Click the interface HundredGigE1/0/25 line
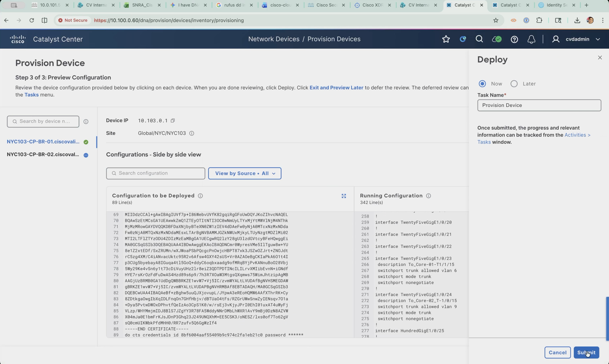Viewport: 609px width, 364px height. (x=409, y=331)
